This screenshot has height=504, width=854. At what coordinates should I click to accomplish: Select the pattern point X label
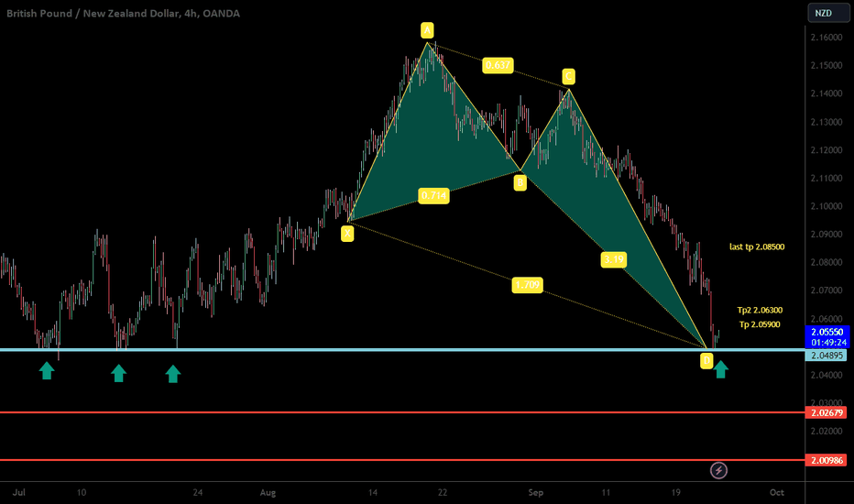coord(347,234)
